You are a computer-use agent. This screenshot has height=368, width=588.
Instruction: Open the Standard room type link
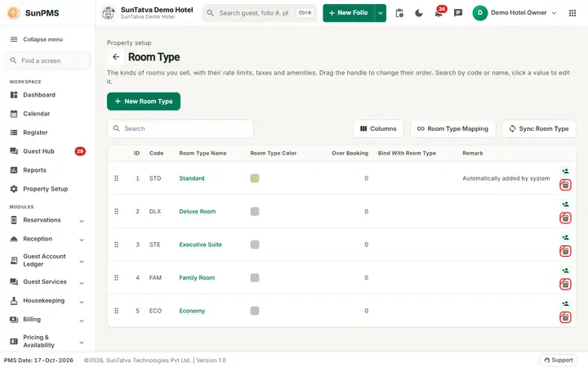pos(192,178)
